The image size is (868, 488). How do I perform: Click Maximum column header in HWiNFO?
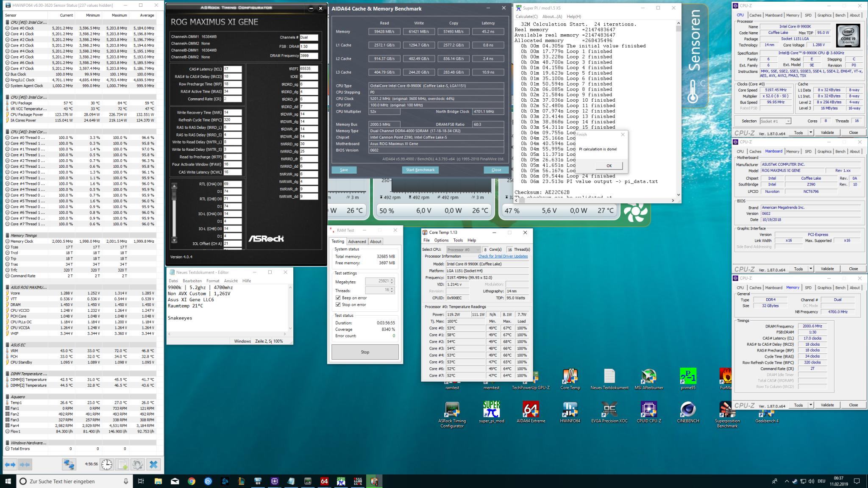120,15
